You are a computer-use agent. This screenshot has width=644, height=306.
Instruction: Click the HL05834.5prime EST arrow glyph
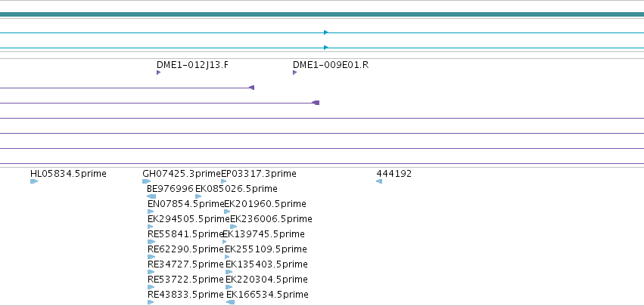tap(34, 181)
